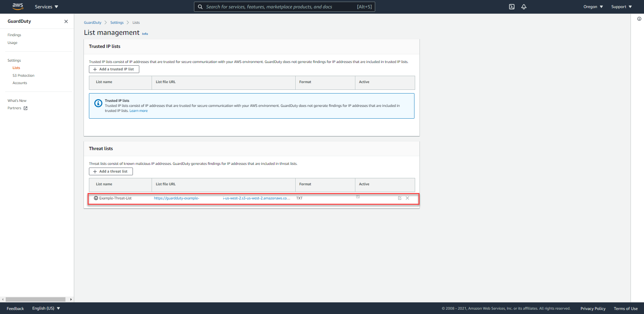Go to Findings in the sidebar
Screen dimensions: 644x314
coord(14,35)
